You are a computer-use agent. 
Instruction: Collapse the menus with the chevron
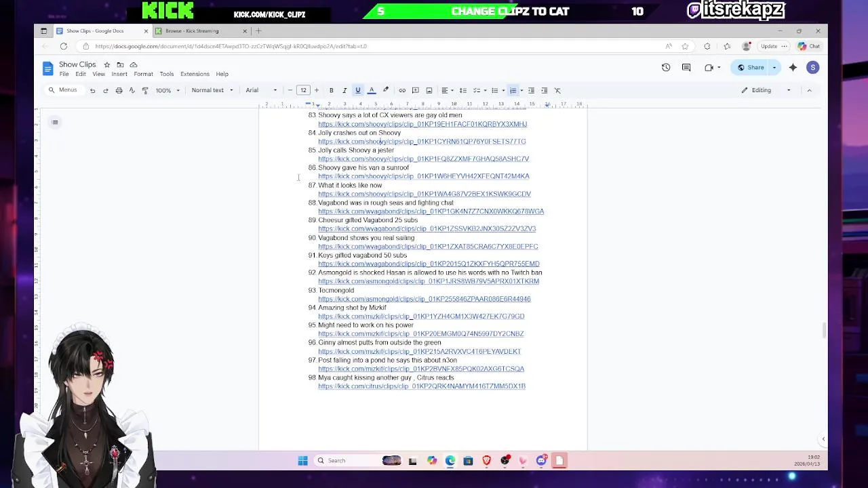pos(809,90)
